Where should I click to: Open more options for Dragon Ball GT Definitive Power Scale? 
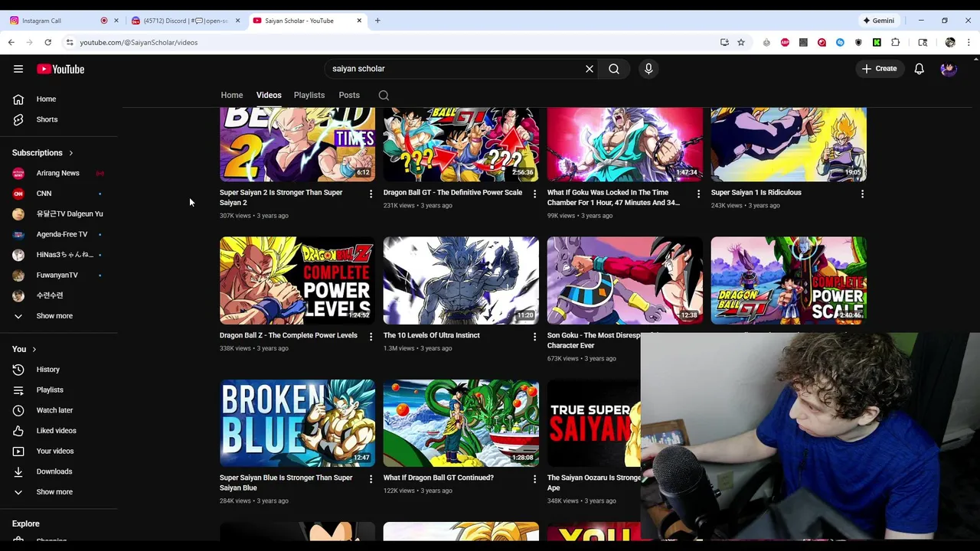(x=534, y=194)
